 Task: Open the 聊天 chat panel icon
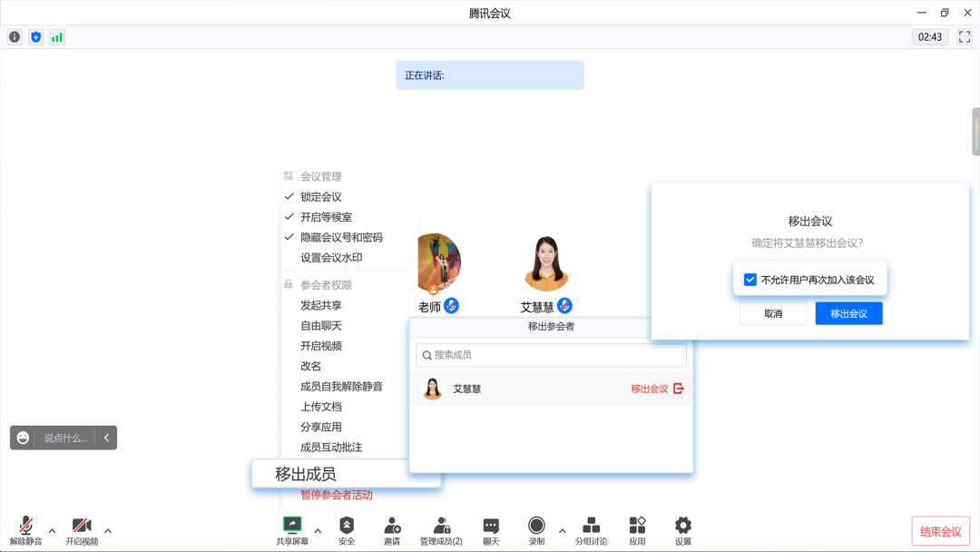pos(490,527)
